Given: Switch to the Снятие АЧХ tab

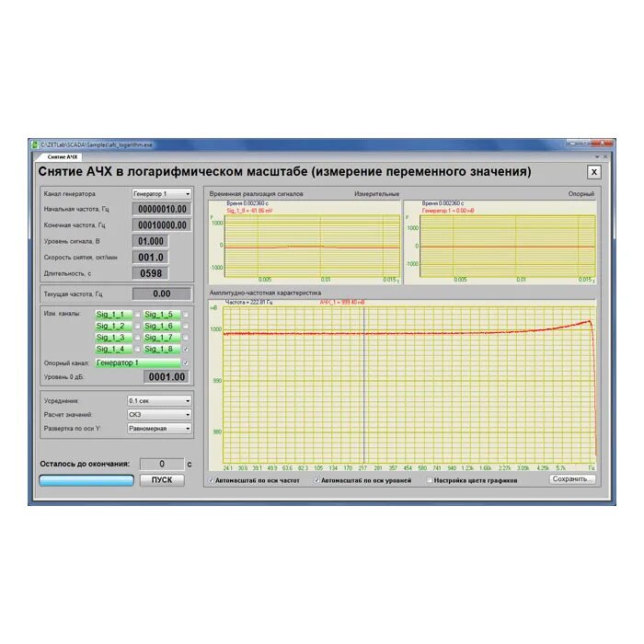Looking at the screenshot, I should point(62,157).
